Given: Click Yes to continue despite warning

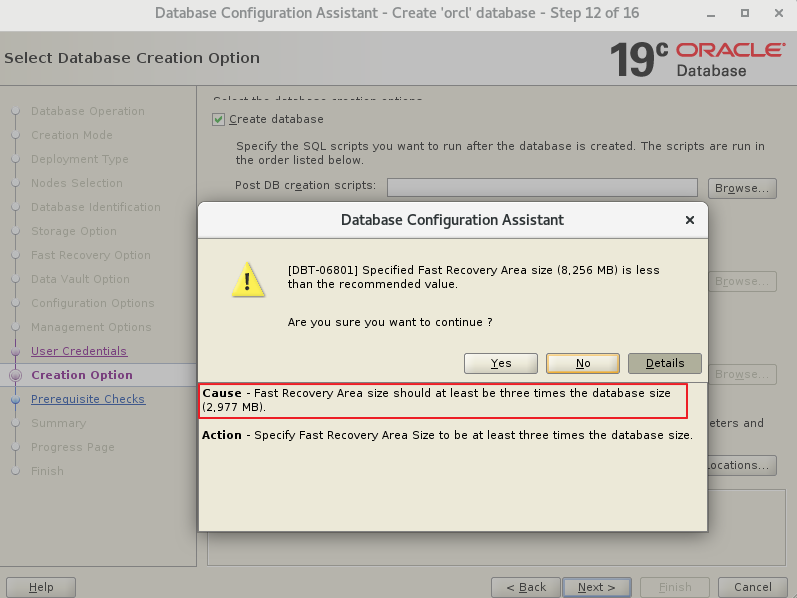Looking at the screenshot, I should click(x=501, y=363).
